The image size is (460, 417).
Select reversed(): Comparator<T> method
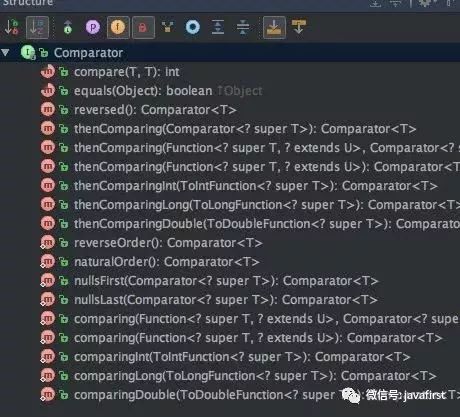155,110
